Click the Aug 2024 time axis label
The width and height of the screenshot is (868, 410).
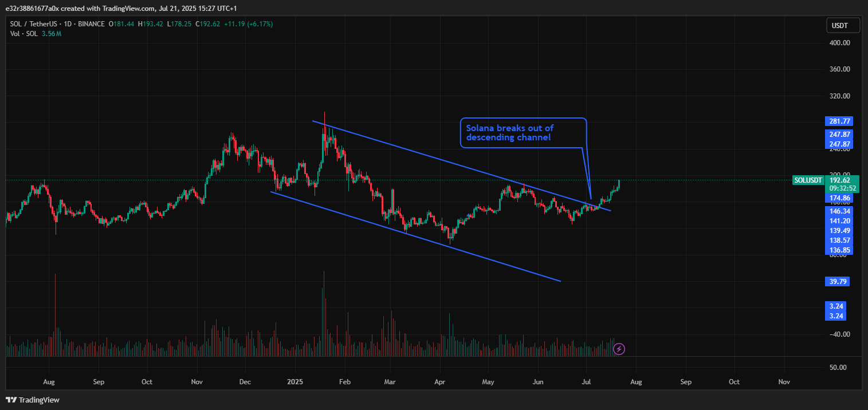pyautogui.click(x=49, y=381)
